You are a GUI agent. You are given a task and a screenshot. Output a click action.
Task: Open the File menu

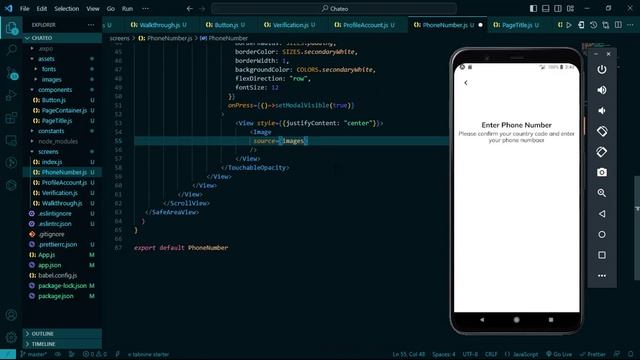(24, 9)
